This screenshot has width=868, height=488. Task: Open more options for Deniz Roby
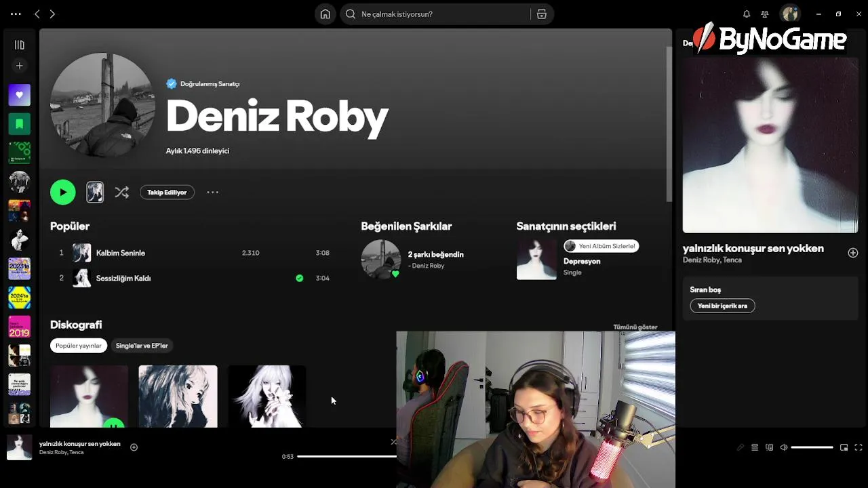[x=213, y=192]
